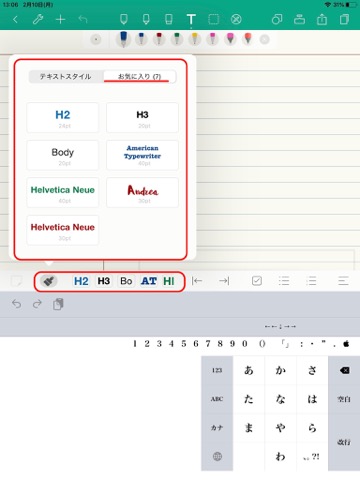Screen dimensions: 360x480
Task: Pick the large dark blue pen
Action: (123, 39)
